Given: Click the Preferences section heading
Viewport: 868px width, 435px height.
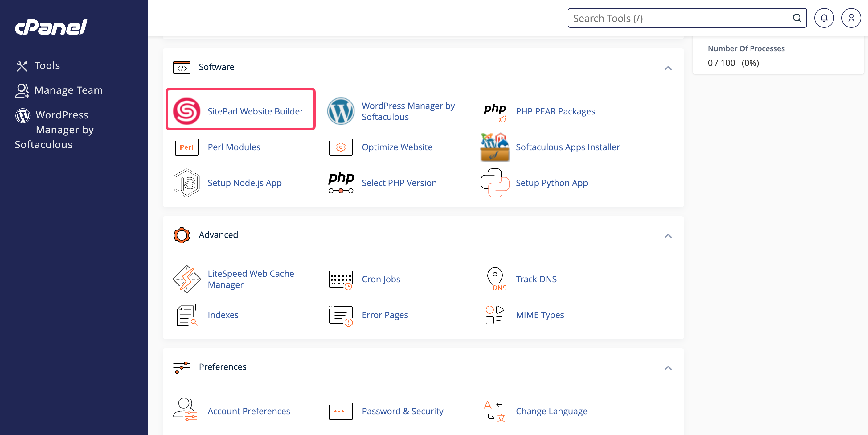Looking at the screenshot, I should coord(222,367).
